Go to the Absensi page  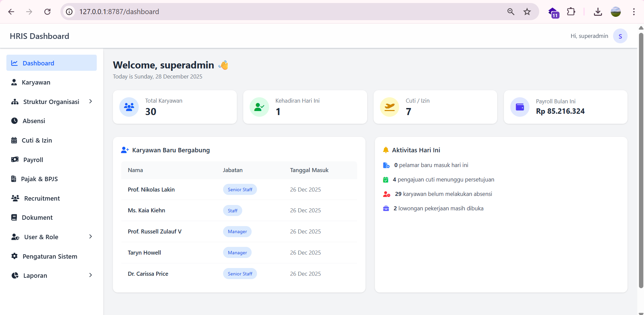point(34,121)
